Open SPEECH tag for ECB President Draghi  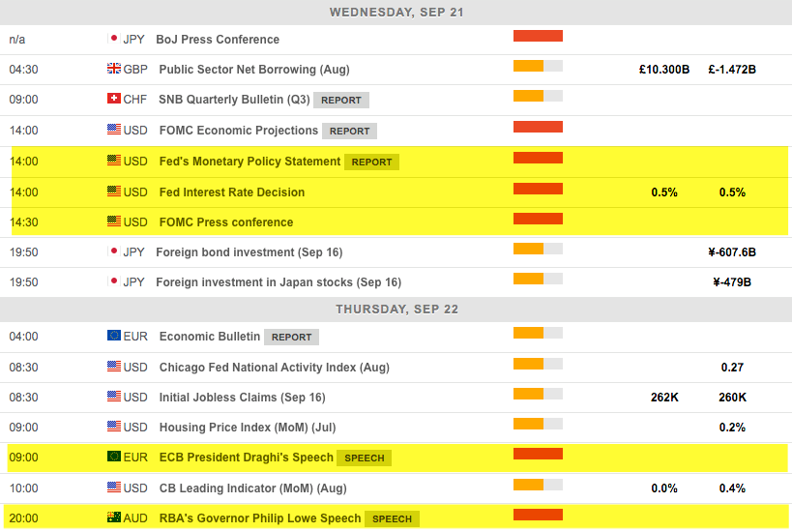(365, 458)
